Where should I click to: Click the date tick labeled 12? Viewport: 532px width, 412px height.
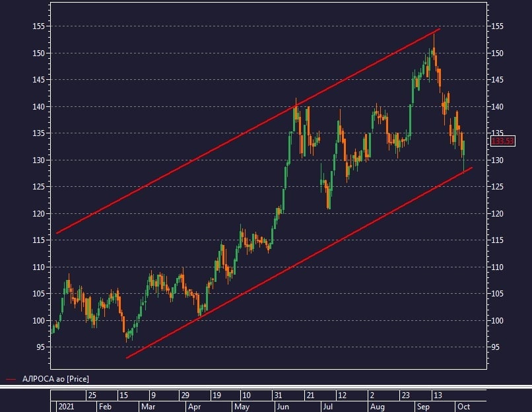[x=343, y=395]
